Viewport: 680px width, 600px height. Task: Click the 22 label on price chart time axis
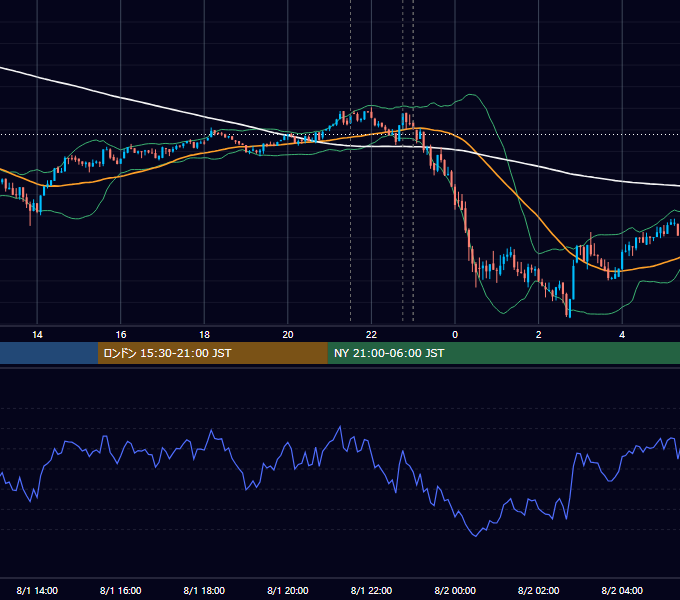[x=371, y=335]
